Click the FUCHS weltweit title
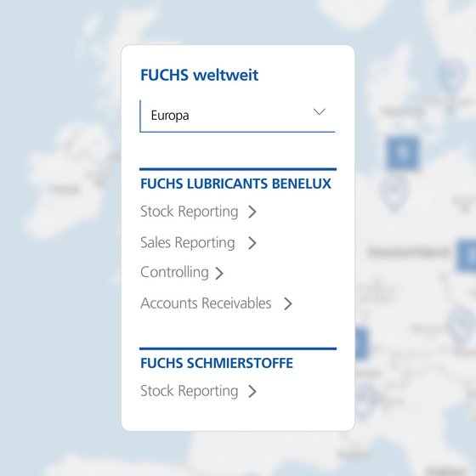Image resolution: width=476 pixels, height=476 pixels. tap(200, 75)
